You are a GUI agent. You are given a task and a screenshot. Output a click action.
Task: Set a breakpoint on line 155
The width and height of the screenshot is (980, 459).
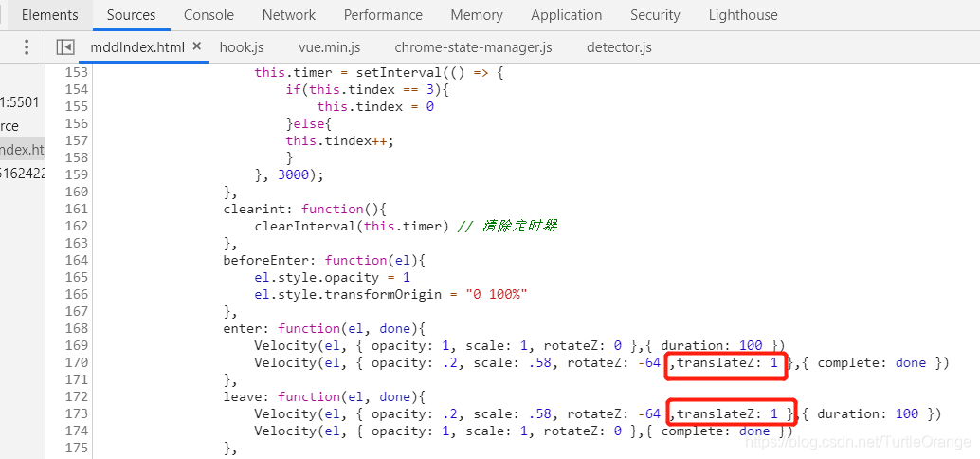[x=76, y=106]
